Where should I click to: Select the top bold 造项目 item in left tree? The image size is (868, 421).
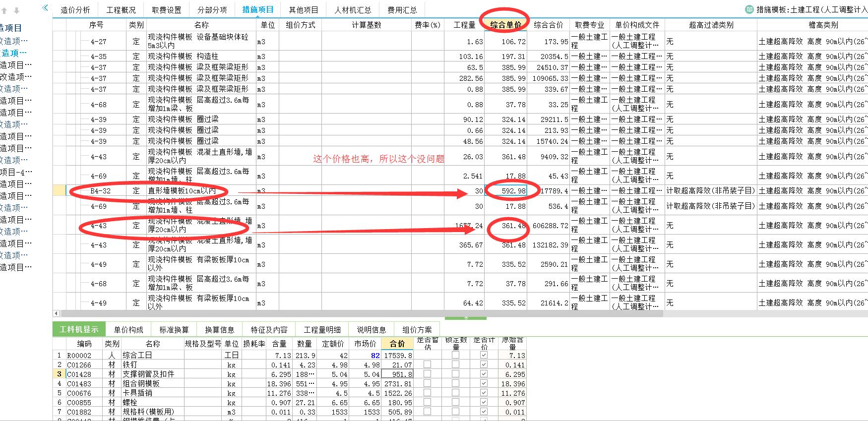[11, 28]
